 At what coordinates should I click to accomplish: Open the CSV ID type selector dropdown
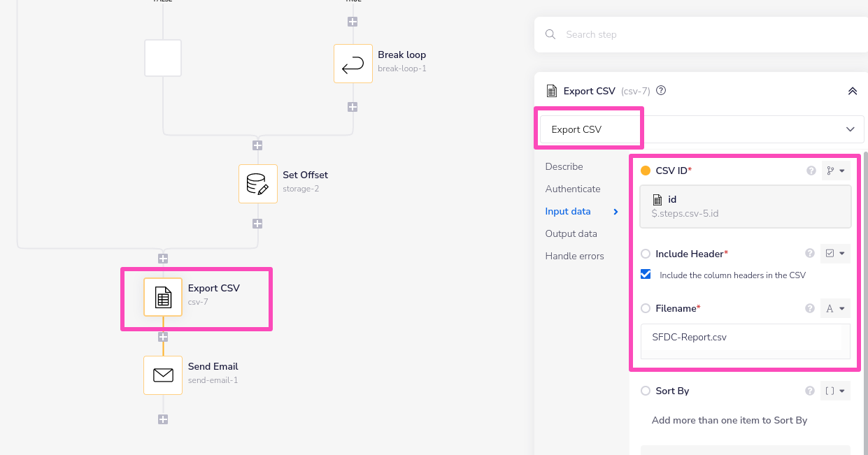click(x=835, y=171)
